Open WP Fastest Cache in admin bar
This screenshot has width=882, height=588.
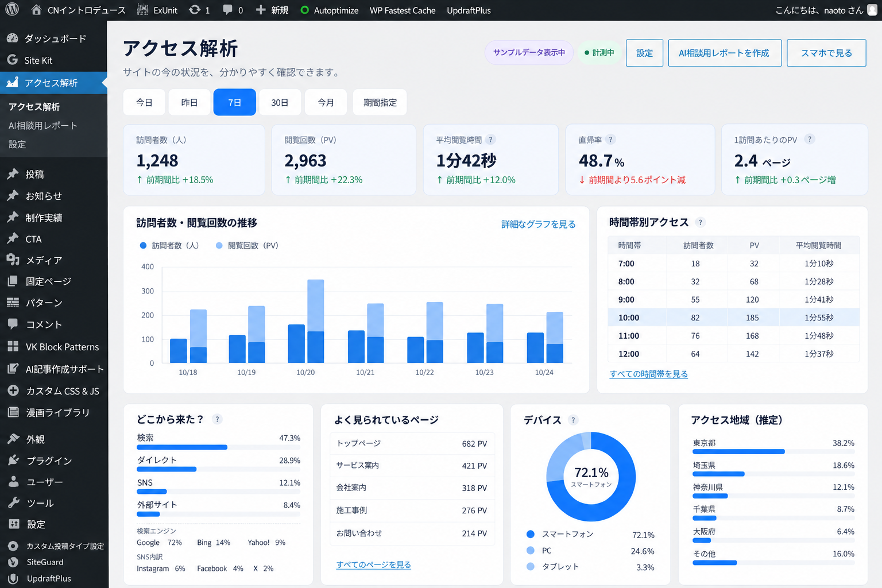(403, 10)
